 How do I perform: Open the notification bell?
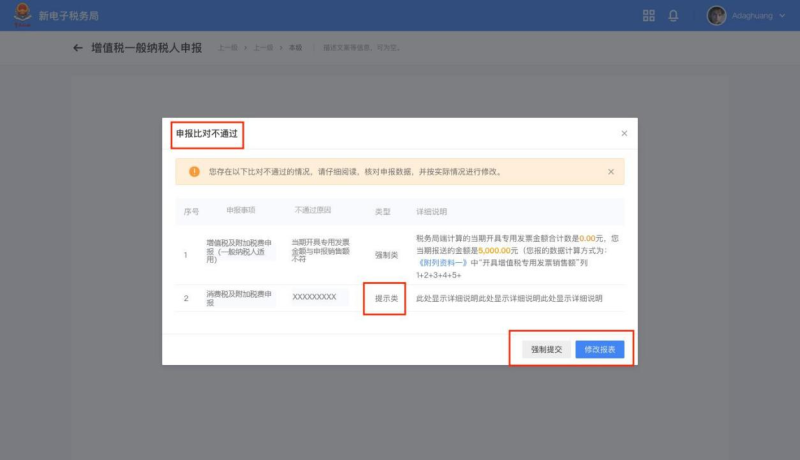pos(673,16)
